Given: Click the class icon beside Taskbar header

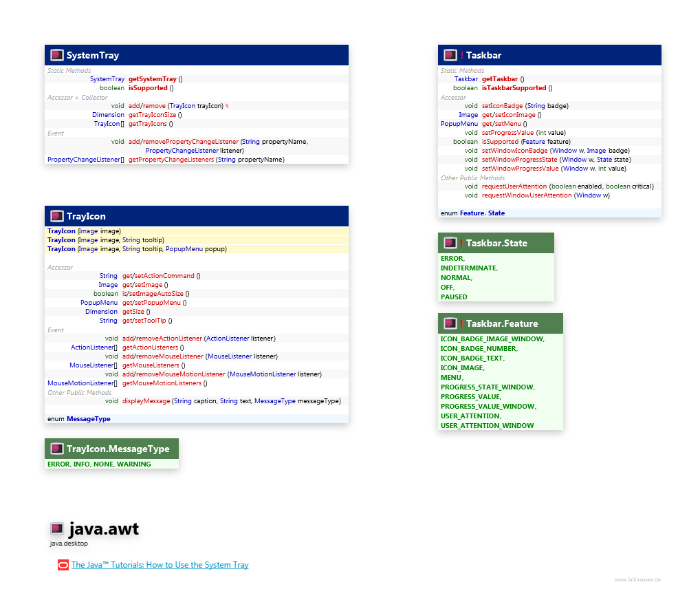Looking at the screenshot, I should coord(450,55).
